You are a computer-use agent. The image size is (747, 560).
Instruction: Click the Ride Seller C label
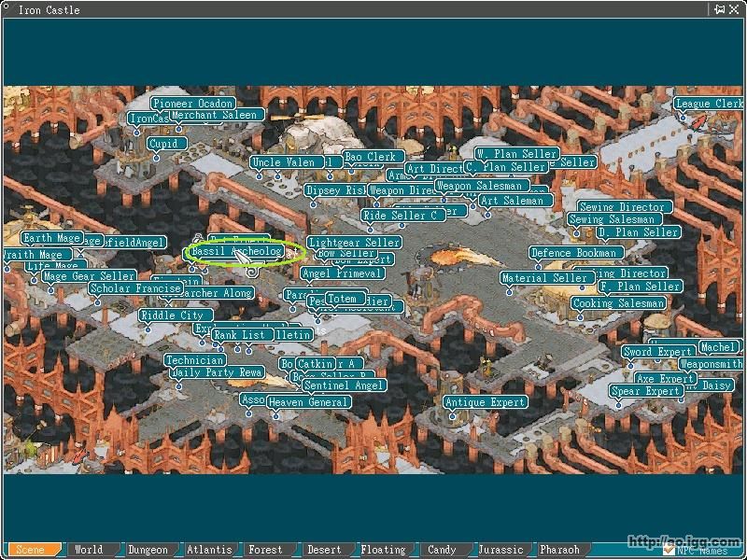pos(403,216)
